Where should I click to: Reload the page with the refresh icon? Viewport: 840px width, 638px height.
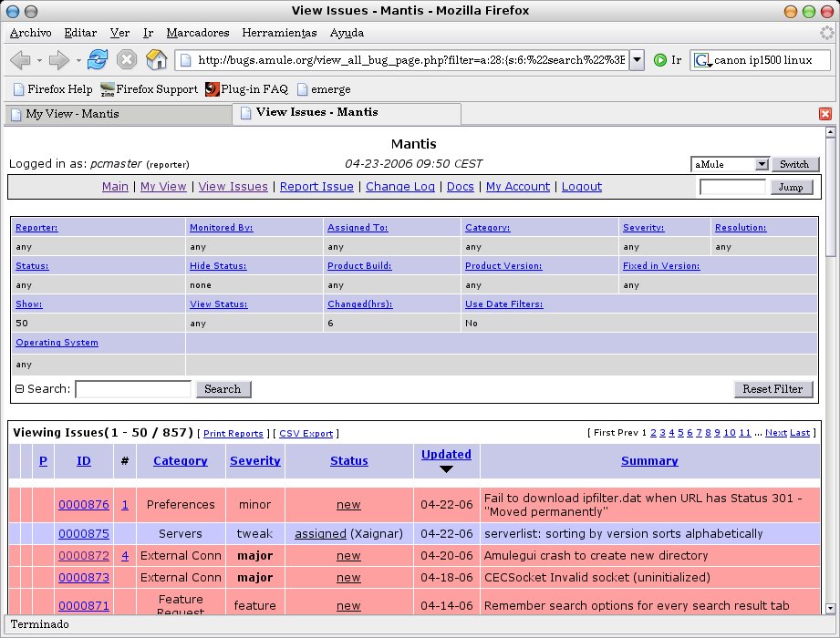98,60
